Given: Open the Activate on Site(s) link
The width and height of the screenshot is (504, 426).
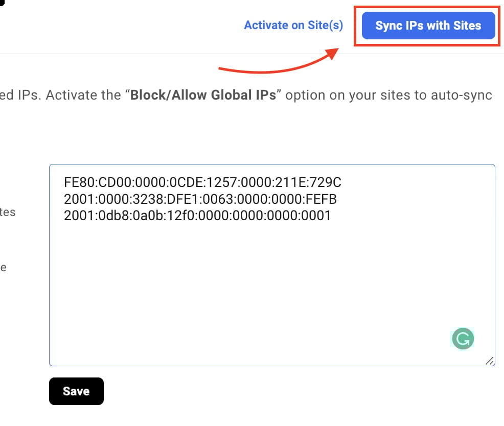Looking at the screenshot, I should (293, 25).
